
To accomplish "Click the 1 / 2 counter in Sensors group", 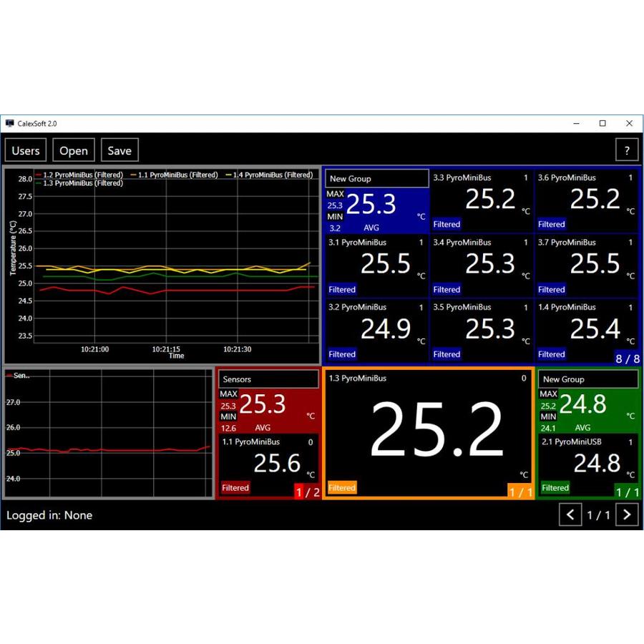I will (308, 492).
